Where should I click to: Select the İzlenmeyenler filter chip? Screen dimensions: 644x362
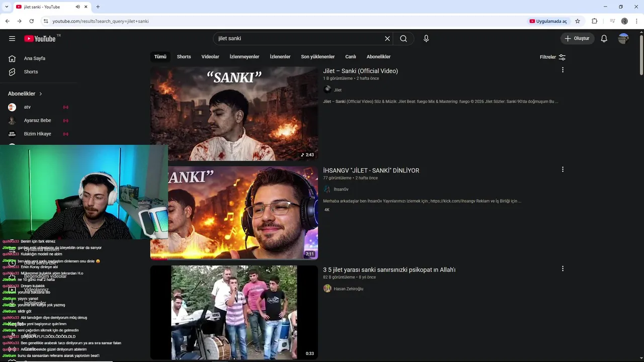point(245,57)
